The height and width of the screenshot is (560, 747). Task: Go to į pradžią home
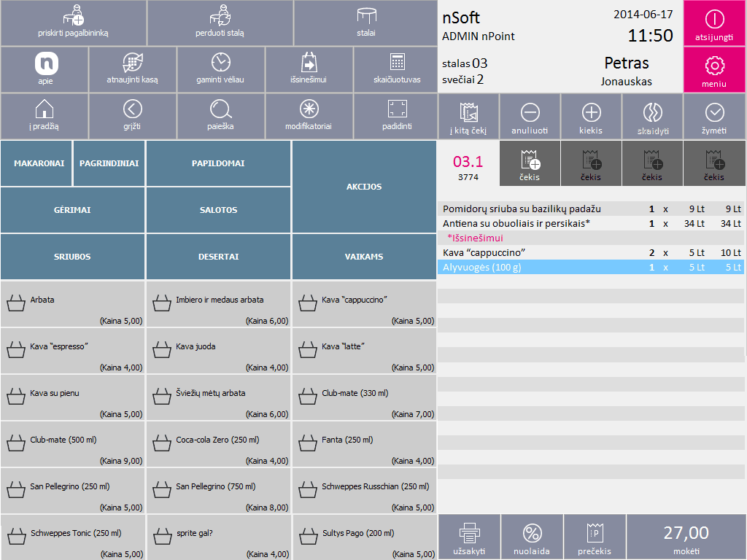click(44, 109)
